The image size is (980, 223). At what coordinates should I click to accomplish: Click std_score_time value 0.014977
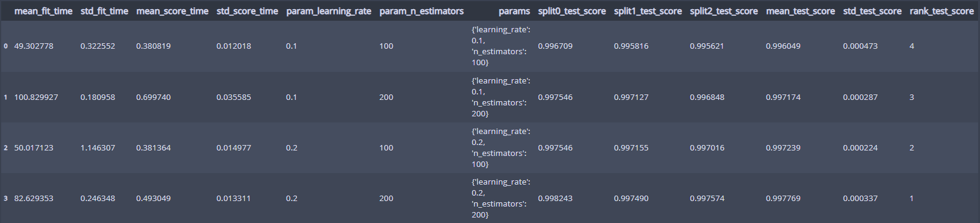234,148
